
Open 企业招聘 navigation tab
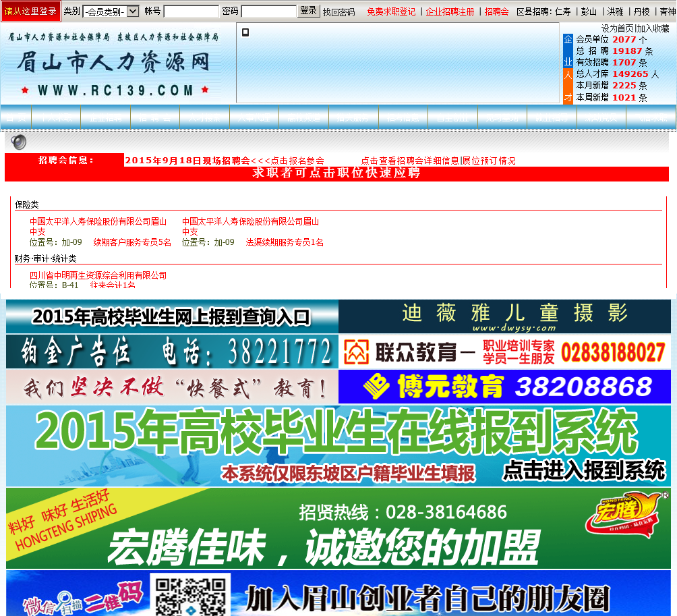tap(106, 117)
